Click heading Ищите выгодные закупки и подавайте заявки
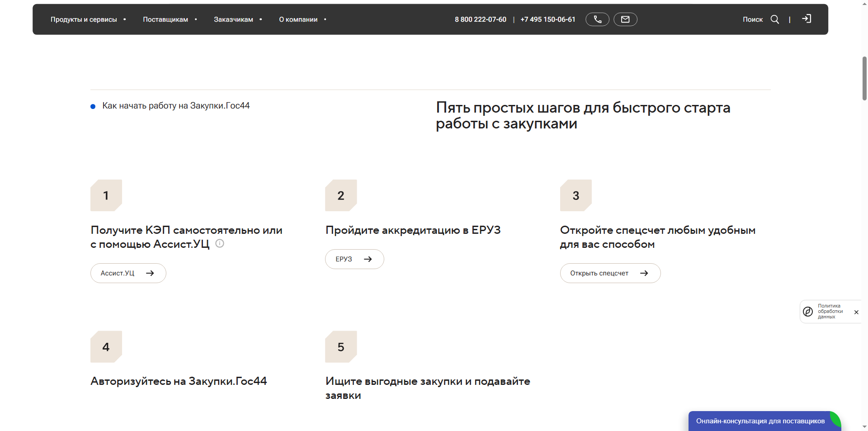Viewport: 868px width, 431px height. pyautogui.click(x=428, y=388)
